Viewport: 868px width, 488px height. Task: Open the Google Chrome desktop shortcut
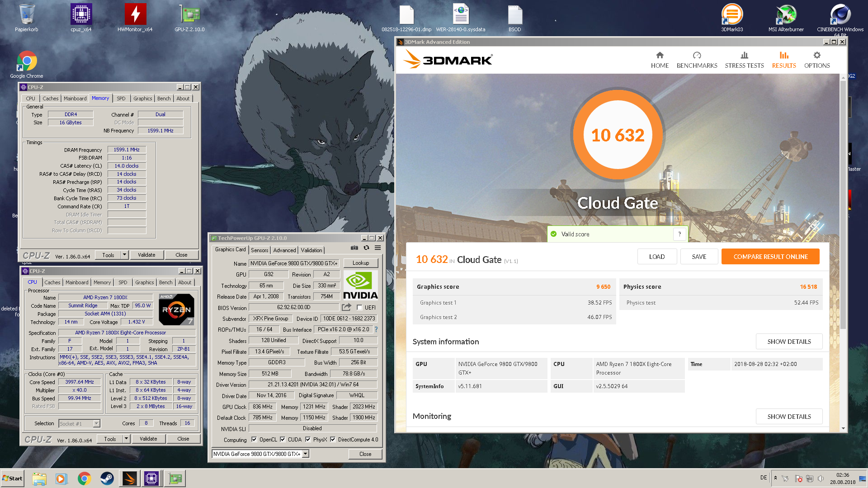pos(27,65)
